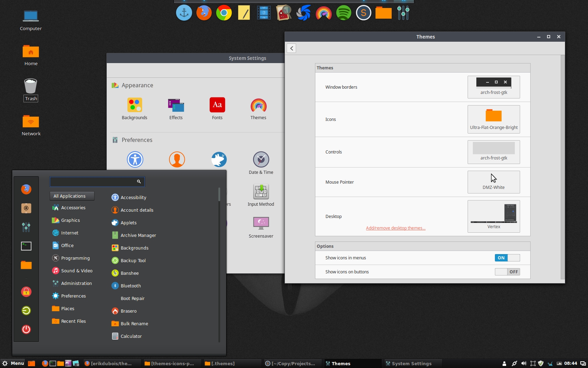Screen dimensions: 588x368
Task: Choose the Icons theme Ultra-Flat-Orange-Bright button
Action: [x=493, y=119]
